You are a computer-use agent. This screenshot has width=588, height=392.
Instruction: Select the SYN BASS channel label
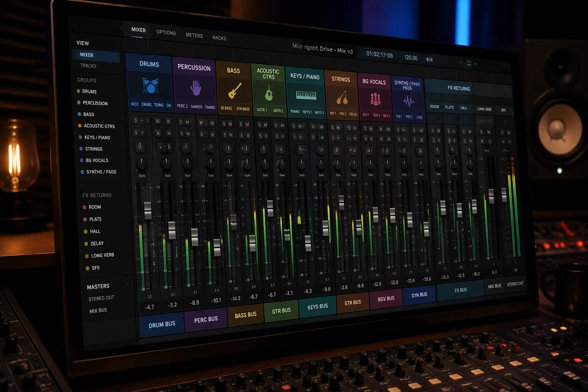(243, 109)
